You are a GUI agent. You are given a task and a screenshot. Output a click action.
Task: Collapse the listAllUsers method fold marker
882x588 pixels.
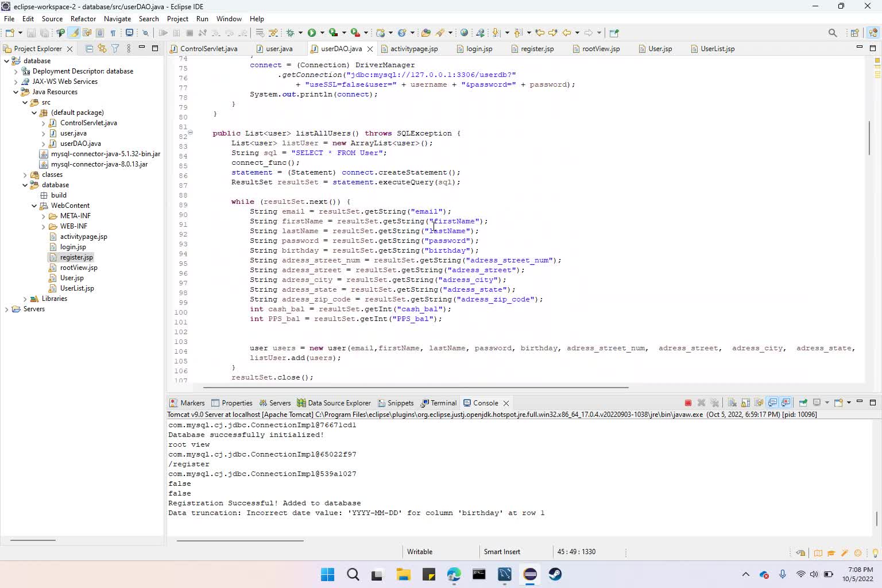(190, 133)
